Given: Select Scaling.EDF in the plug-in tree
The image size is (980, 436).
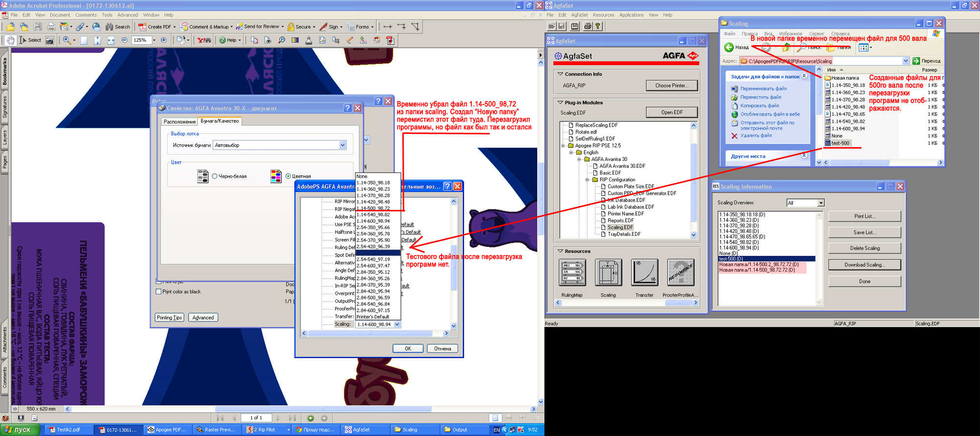Looking at the screenshot, I should [620, 228].
